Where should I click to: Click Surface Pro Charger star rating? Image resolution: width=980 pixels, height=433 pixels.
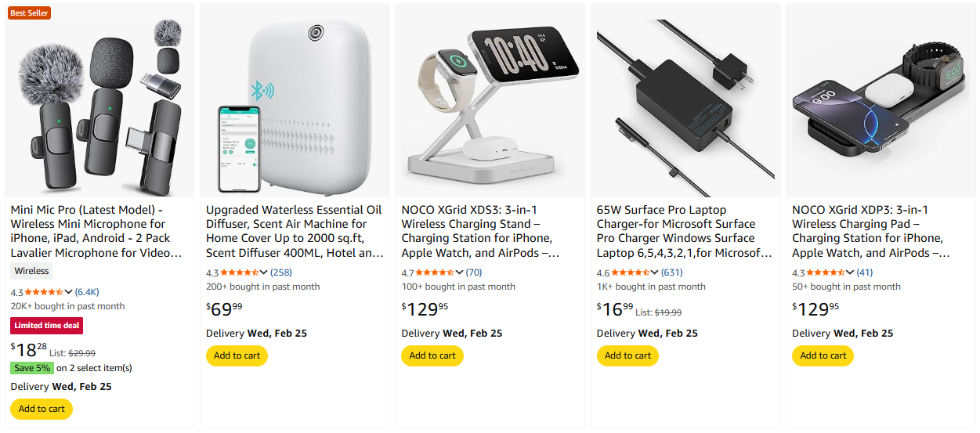coord(630,272)
